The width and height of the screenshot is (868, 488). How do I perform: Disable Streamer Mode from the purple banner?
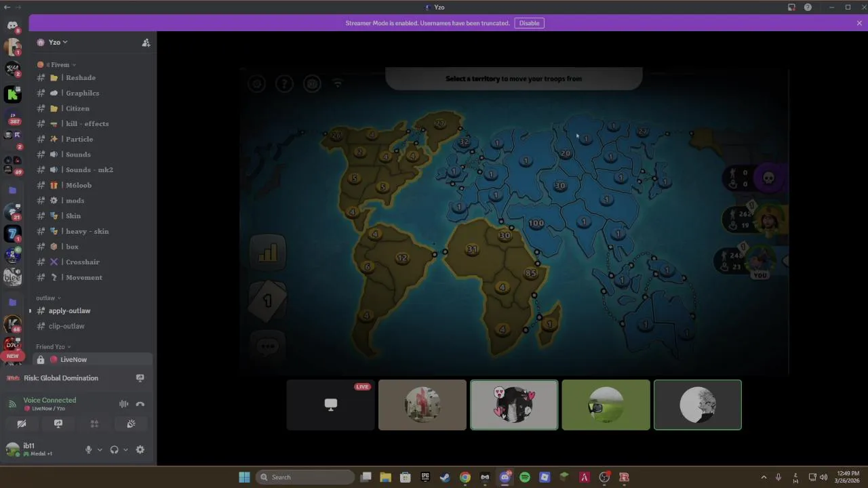[x=529, y=23]
